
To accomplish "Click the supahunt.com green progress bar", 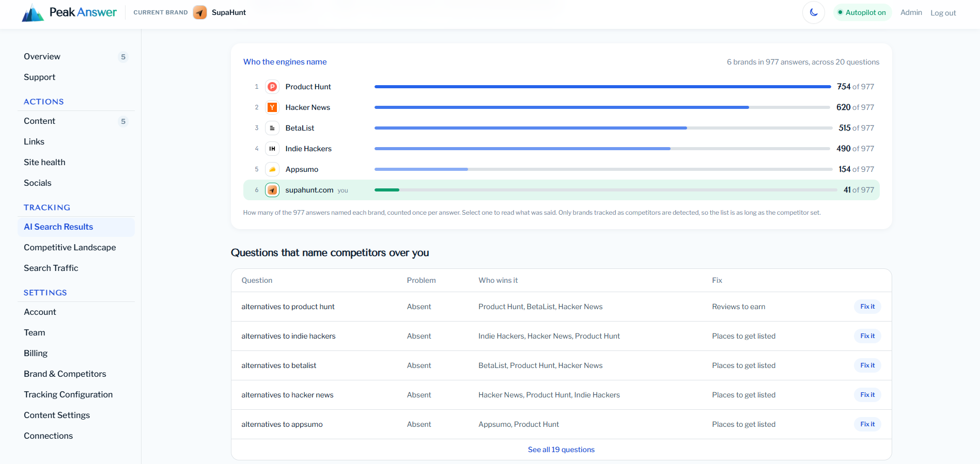I will click(x=387, y=190).
